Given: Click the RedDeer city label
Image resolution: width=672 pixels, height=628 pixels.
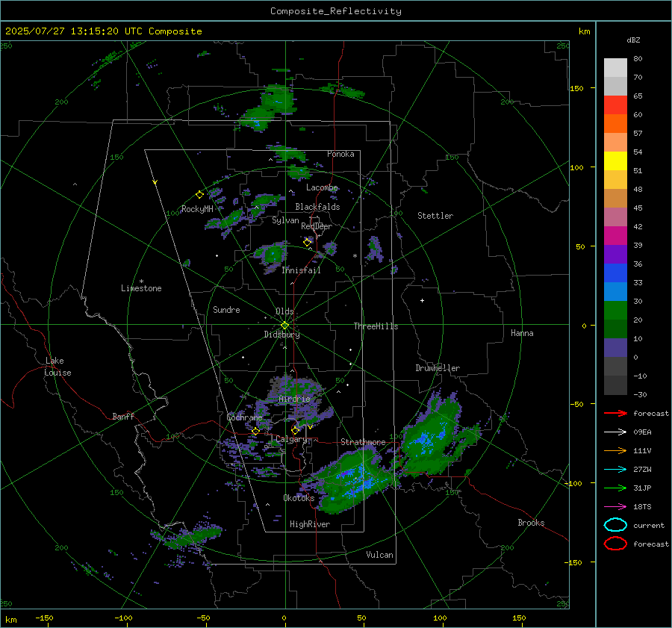Looking at the screenshot, I should (x=317, y=226).
